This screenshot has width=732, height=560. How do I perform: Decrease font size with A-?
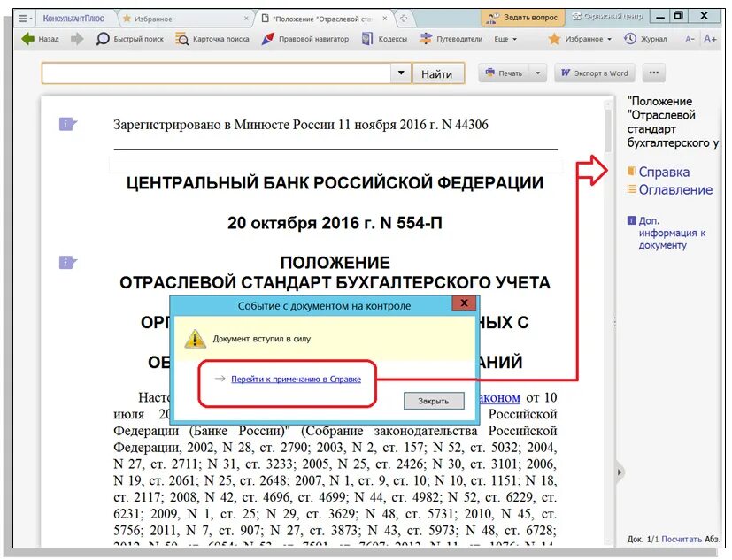690,39
